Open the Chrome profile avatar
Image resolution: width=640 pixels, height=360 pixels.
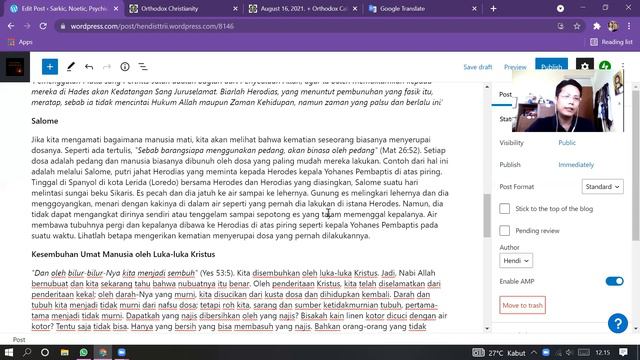tap(613, 26)
